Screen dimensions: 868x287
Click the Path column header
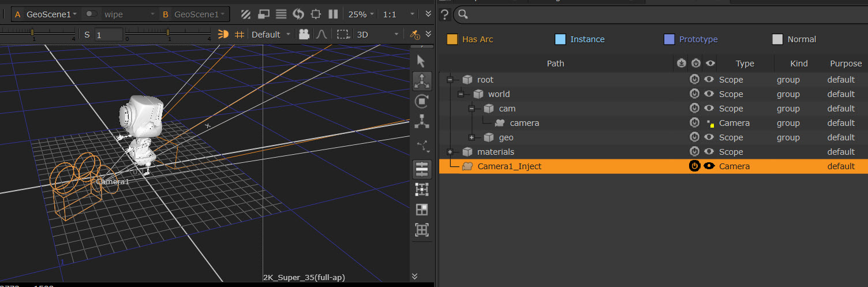pos(555,64)
